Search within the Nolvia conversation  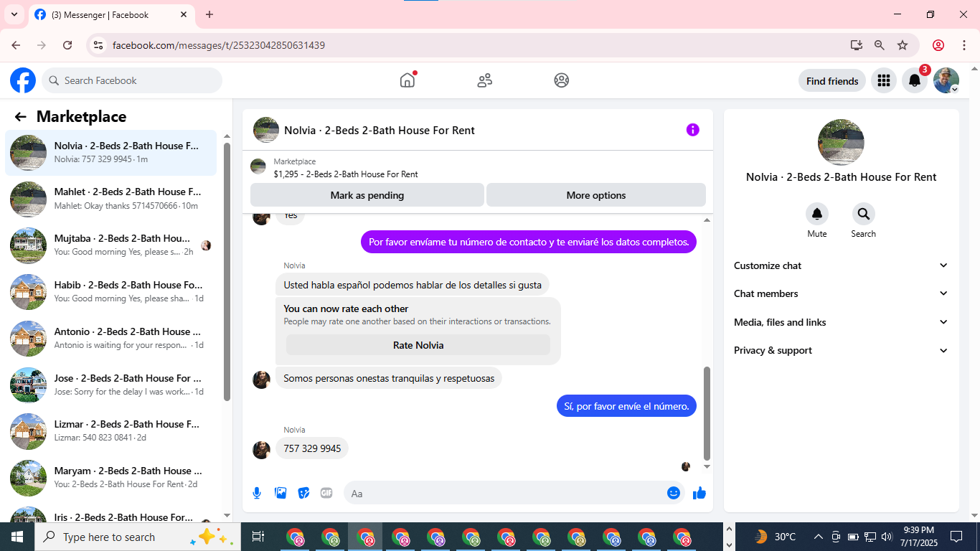click(863, 214)
